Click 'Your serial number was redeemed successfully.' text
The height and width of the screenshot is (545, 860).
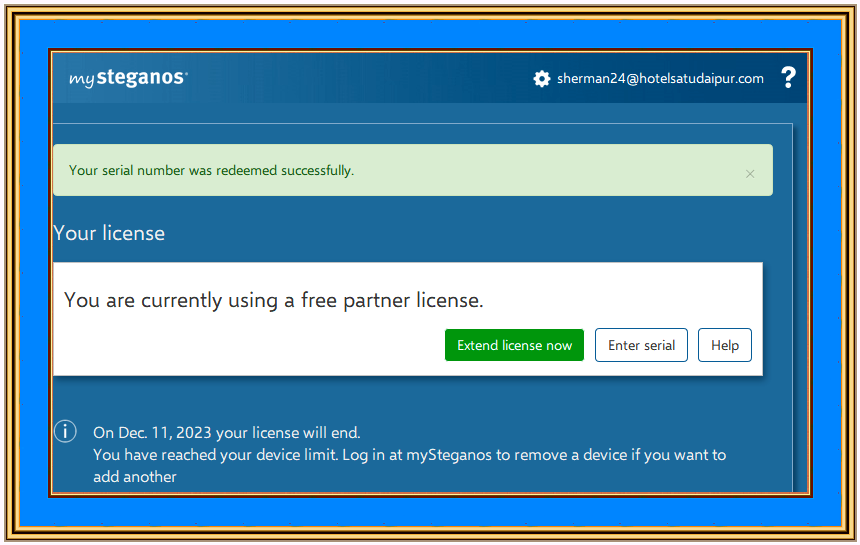(211, 171)
